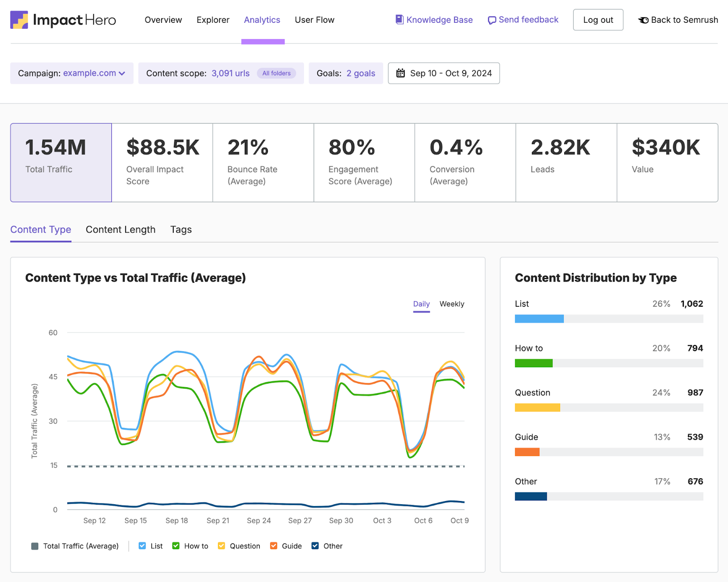Switch chart to Weekly view

[x=451, y=304]
